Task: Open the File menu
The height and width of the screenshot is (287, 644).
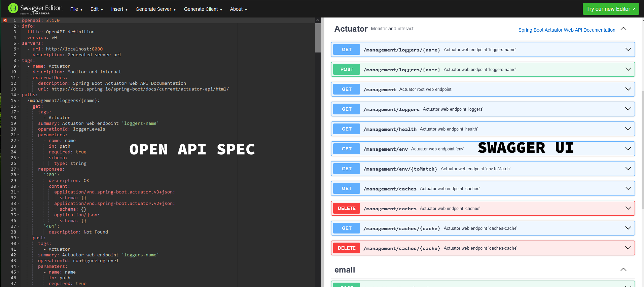Action: (76, 9)
